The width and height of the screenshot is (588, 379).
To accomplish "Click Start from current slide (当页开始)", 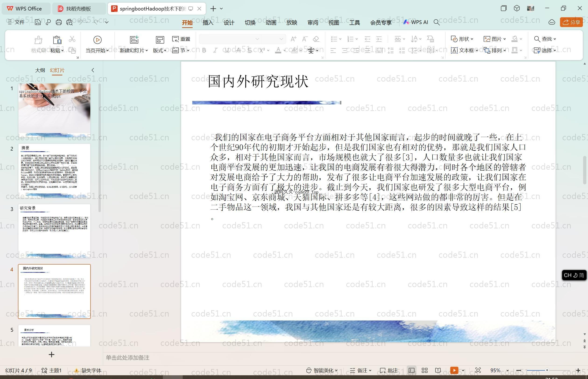I will (x=97, y=44).
